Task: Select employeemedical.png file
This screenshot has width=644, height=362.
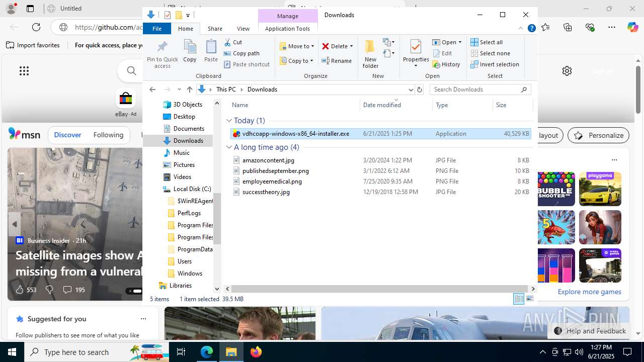Action: click(381, 182)
